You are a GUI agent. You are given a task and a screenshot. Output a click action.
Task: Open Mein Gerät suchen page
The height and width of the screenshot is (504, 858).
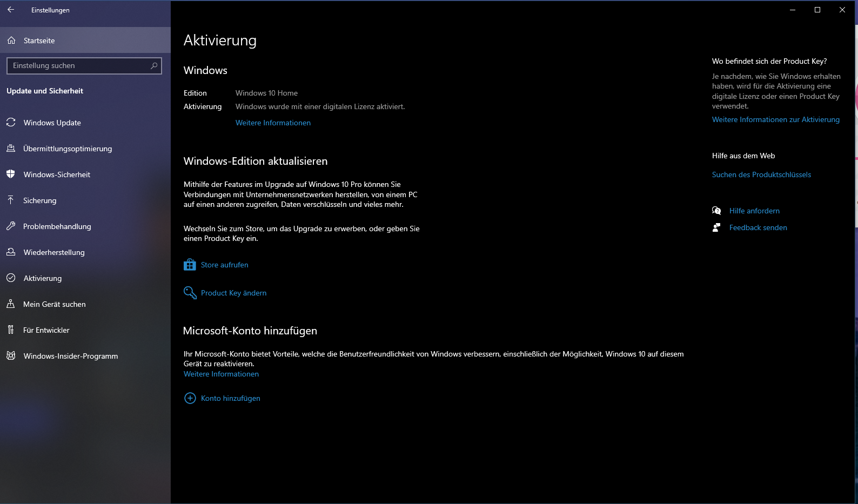tap(85, 304)
